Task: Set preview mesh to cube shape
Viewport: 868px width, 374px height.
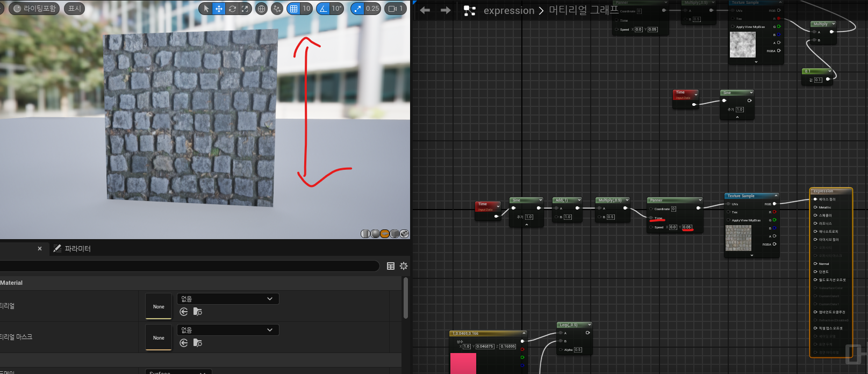Action: [x=394, y=234]
